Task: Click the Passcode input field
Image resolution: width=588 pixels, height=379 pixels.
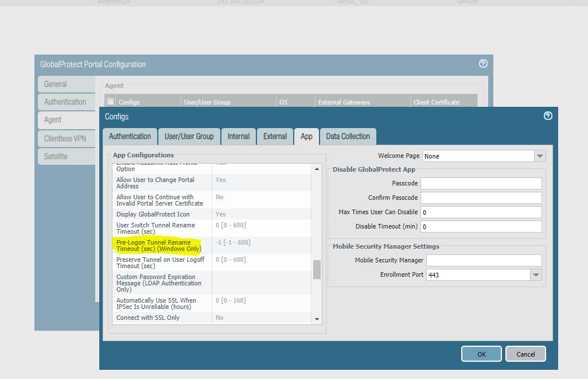Action: 481,183
